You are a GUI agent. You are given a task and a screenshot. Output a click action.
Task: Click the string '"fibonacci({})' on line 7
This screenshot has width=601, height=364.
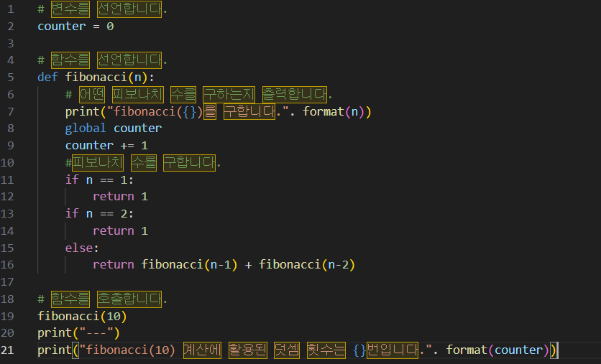pyautogui.click(x=155, y=112)
